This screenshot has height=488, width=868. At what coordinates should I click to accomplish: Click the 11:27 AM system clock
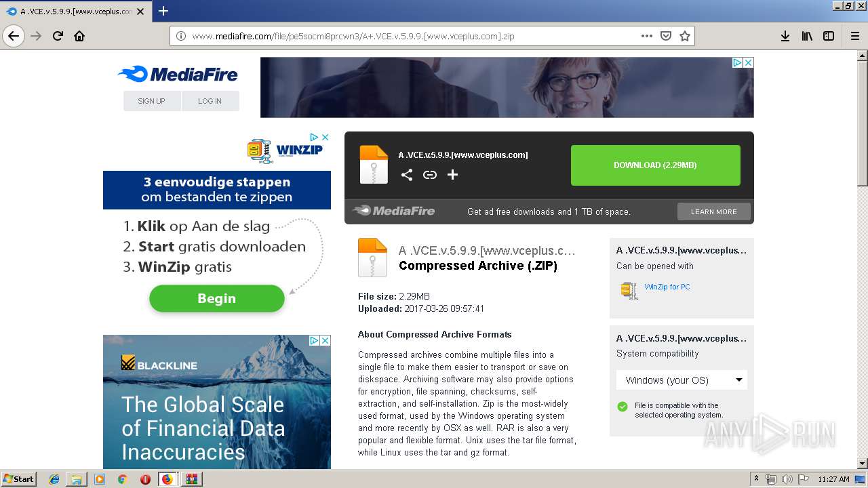click(833, 479)
